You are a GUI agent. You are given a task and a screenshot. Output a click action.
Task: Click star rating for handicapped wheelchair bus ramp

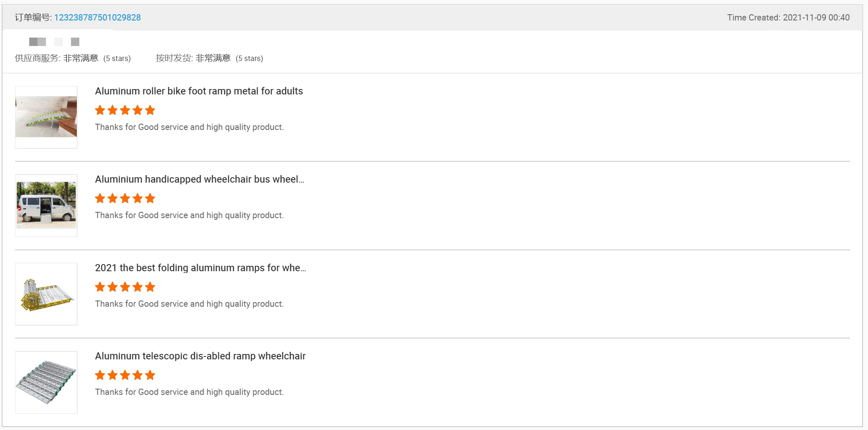[125, 198]
